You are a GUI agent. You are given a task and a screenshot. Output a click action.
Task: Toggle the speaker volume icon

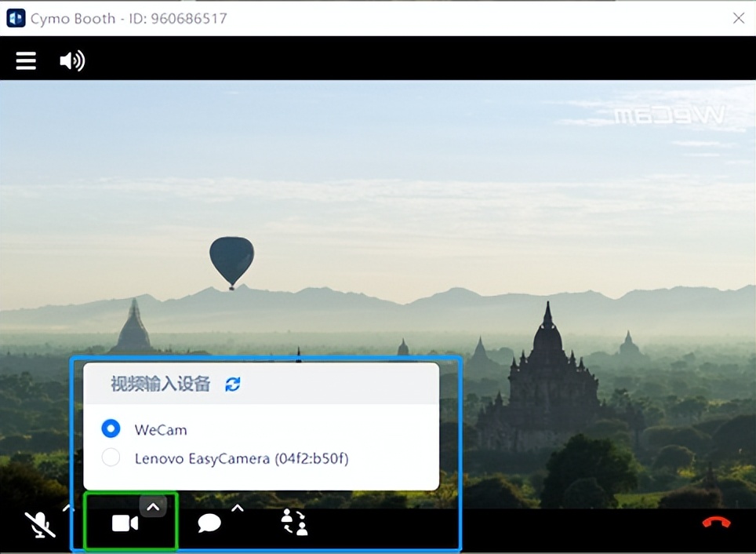pyautogui.click(x=72, y=60)
